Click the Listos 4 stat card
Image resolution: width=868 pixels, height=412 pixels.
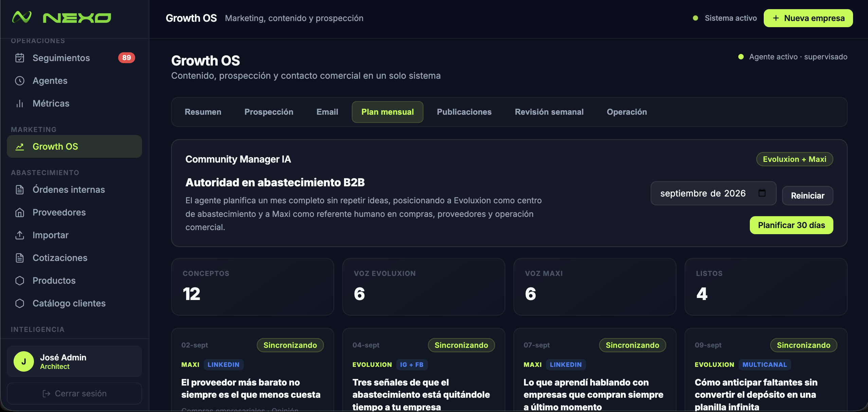click(766, 287)
